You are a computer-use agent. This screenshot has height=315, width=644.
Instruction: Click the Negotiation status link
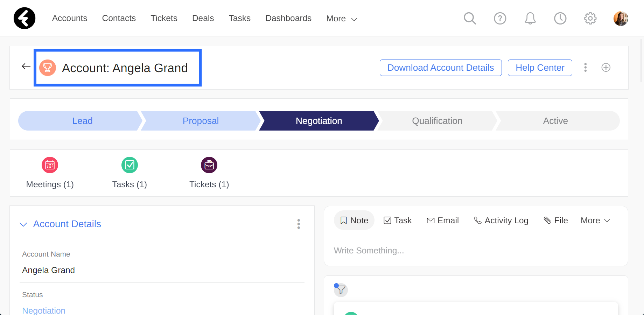click(x=44, y=310)
